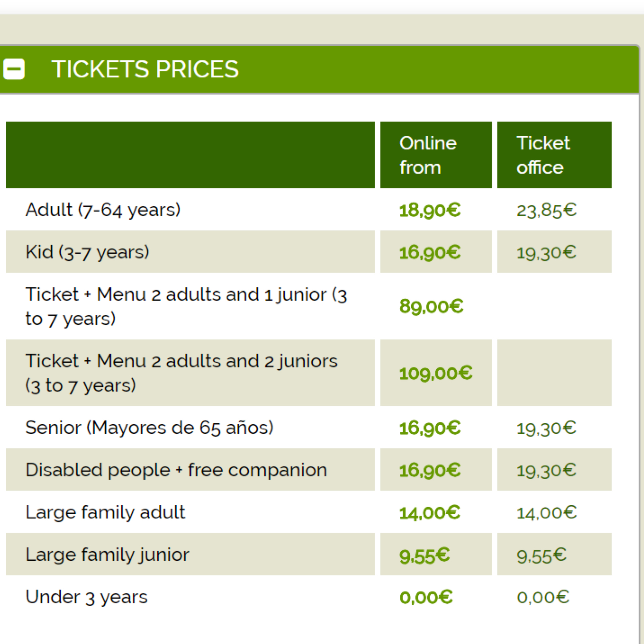Viewport: 644px width, 644px height.
Task: Click the Ticket office column header
Action: click(554, 155)
